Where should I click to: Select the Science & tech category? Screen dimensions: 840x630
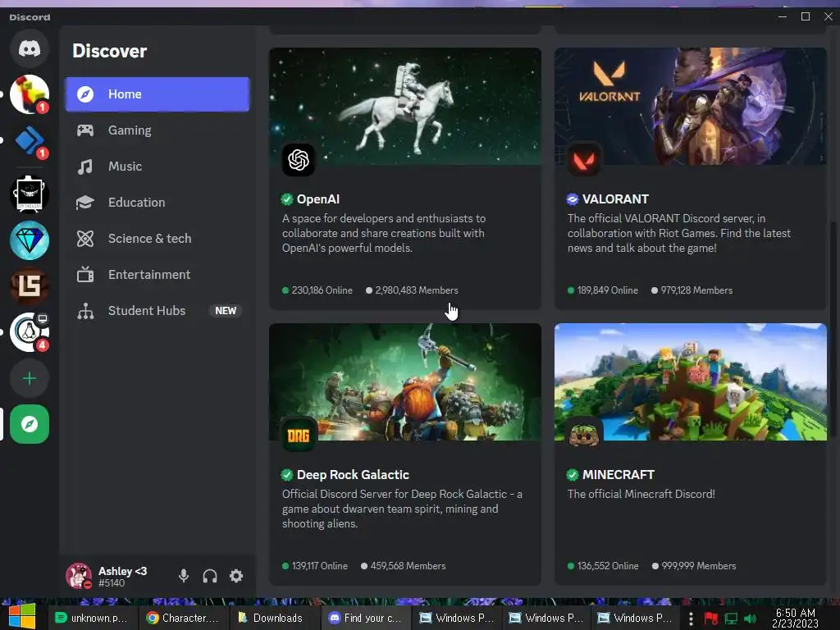click(157, 239)
